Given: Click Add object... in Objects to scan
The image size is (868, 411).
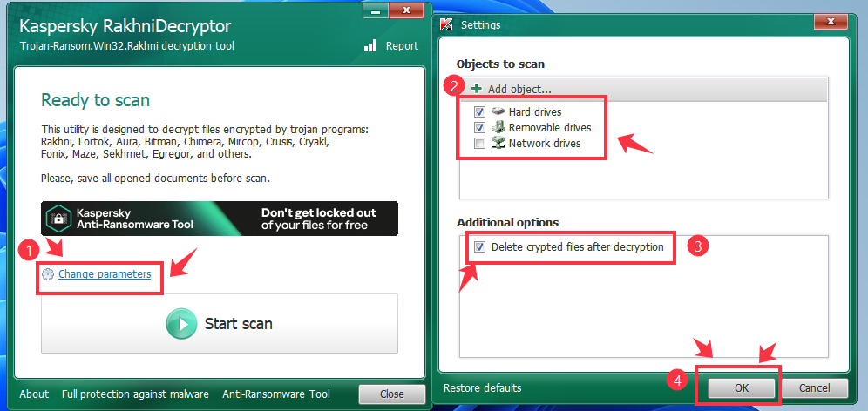Looking at the screenshot, I should pyautogui.click(x=519, y=89).
